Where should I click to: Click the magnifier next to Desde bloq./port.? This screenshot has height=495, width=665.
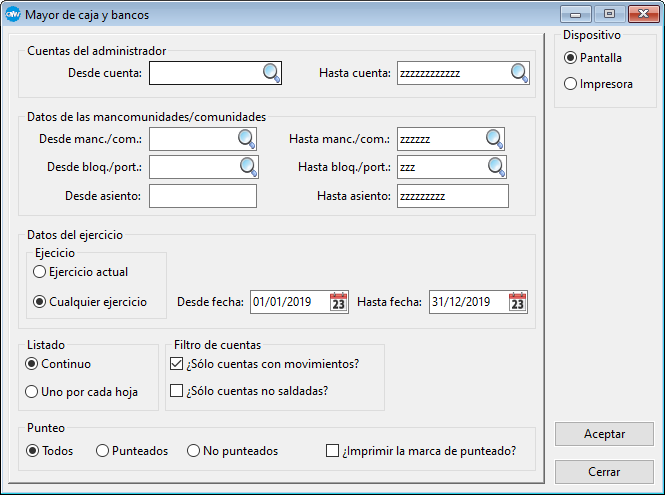coord(246,167)
